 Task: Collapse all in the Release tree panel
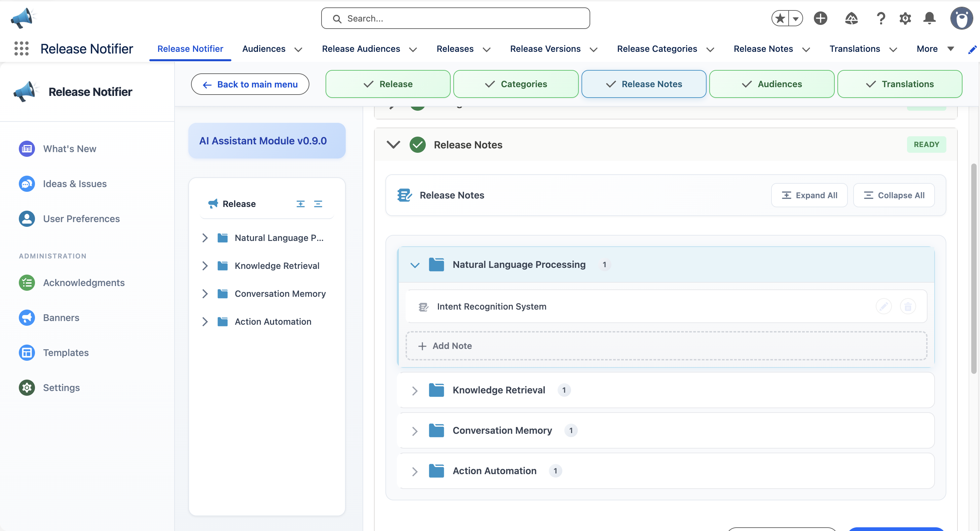tap(318, 204)
